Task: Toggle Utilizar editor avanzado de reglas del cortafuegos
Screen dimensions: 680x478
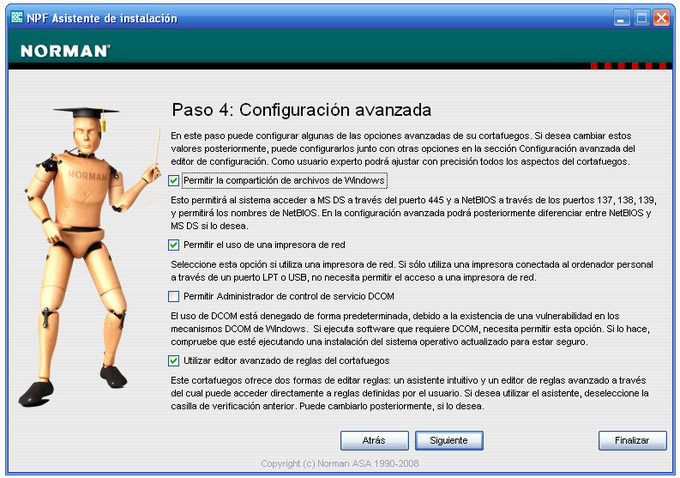Action: tap(173, 361)
